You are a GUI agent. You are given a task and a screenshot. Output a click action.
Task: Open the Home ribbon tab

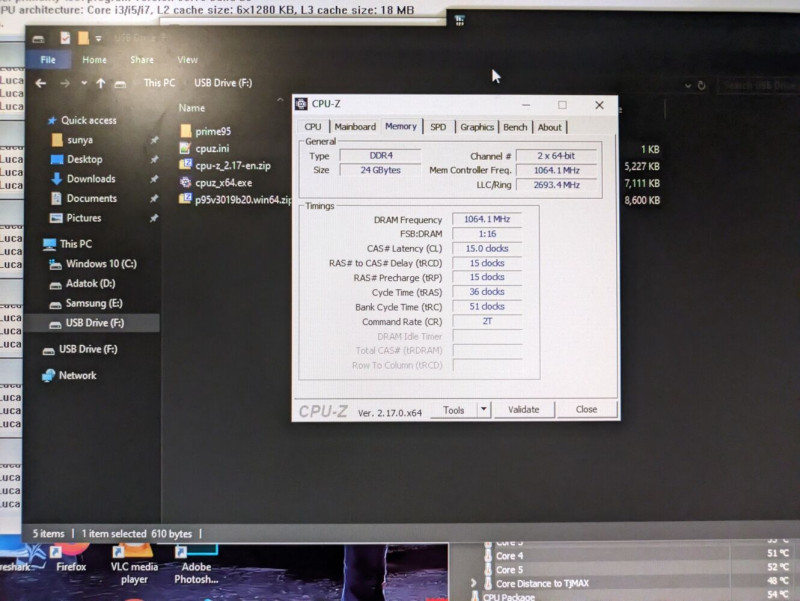[x=94, y=60]
